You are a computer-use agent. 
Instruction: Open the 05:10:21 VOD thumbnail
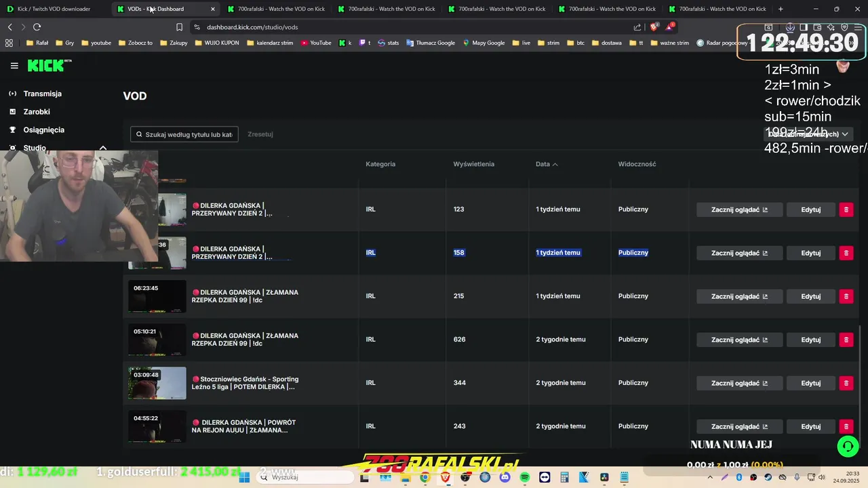[x=157, y=340]
